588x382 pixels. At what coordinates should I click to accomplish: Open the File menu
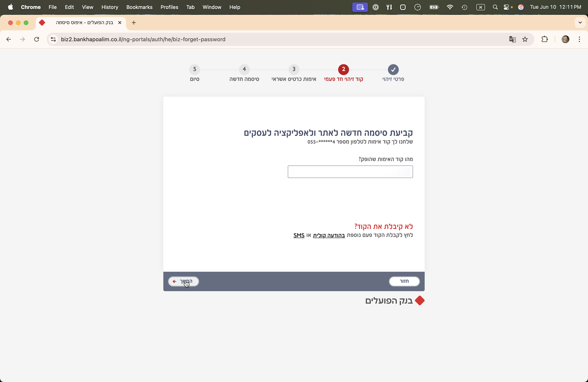tap(52, 7)
